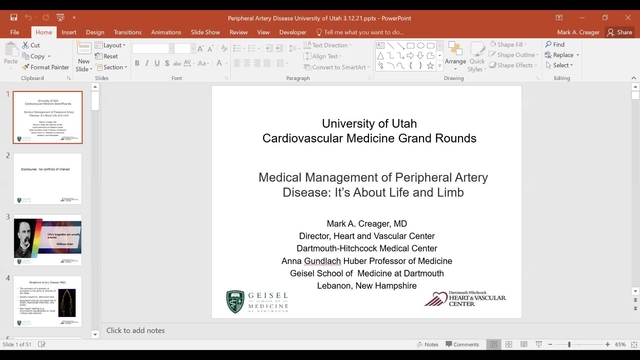Click the Share button
The height and width of the screenshot is (360, 640).
point(620,32)
